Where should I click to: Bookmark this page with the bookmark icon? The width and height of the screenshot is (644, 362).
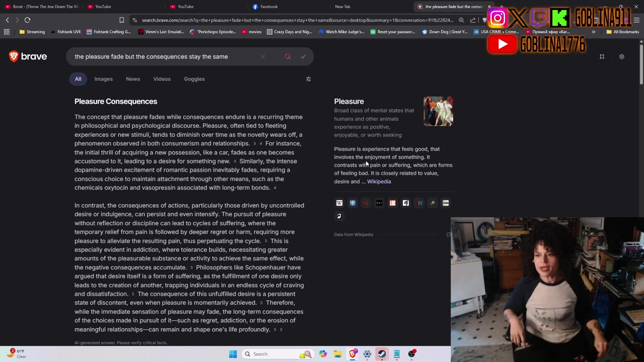pos(122,20)
